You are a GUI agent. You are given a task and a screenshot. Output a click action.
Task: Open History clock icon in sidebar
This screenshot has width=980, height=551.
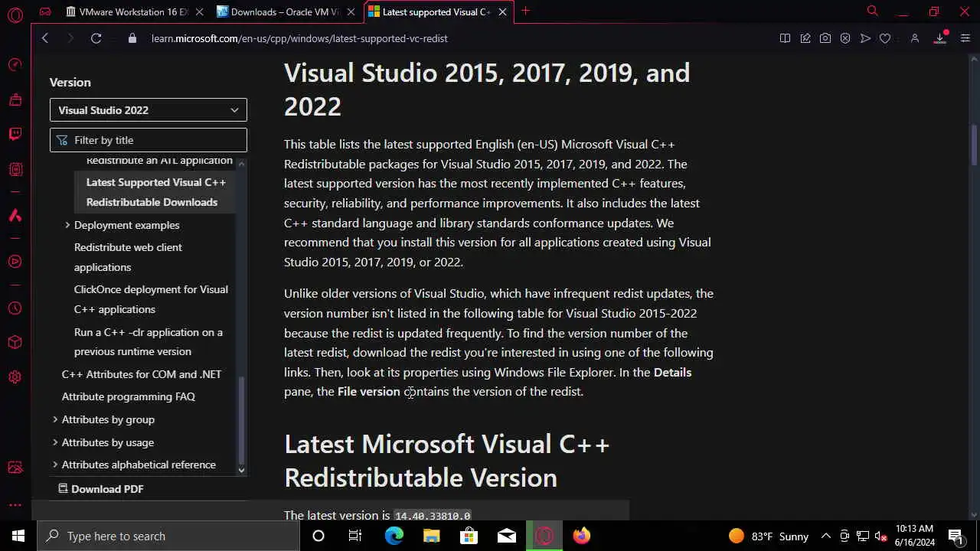(x=15, y=308)
